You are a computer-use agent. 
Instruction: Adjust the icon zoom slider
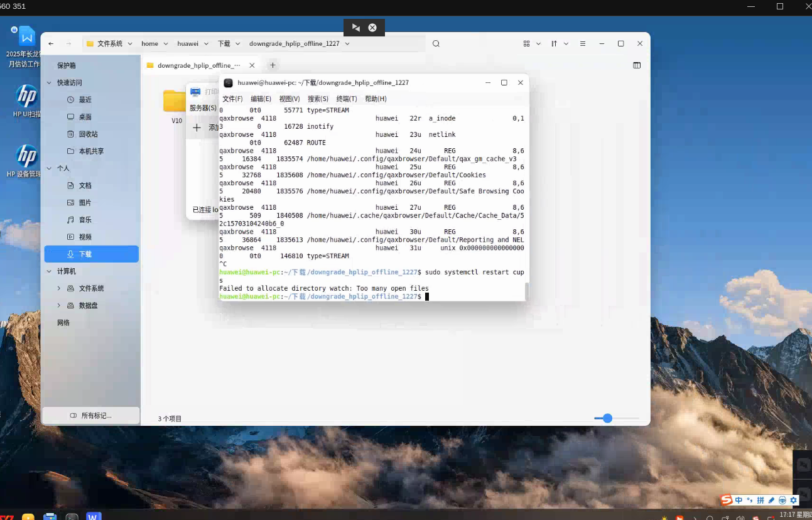tap(607, 418)
